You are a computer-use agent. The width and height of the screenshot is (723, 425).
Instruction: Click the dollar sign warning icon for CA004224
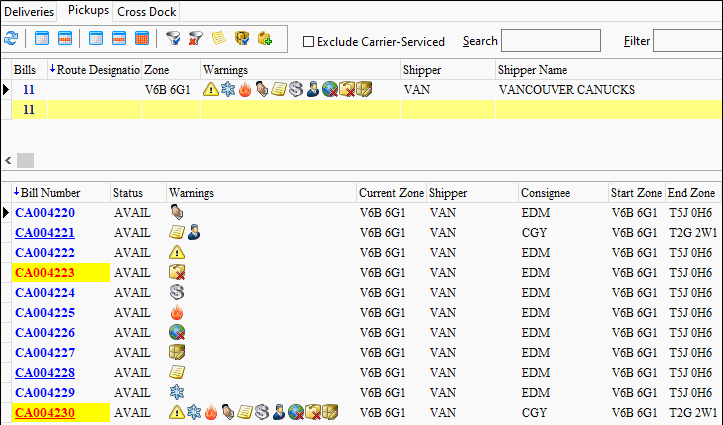(x=177, y=293)
